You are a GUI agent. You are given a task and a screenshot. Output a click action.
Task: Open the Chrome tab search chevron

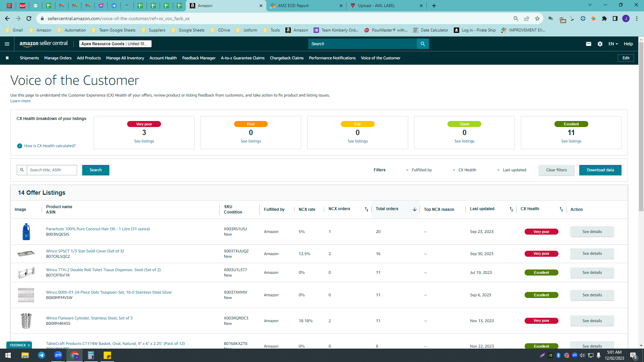[590, 5]
